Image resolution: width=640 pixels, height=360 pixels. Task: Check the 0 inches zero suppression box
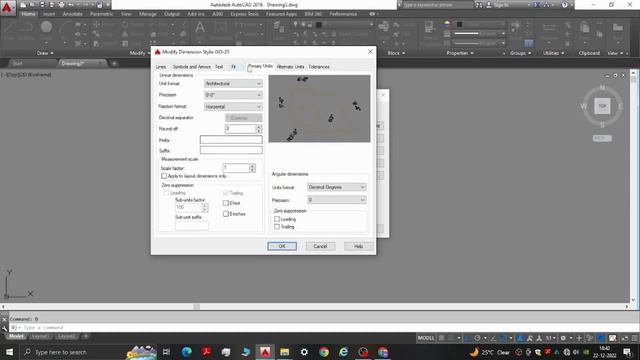226,214
